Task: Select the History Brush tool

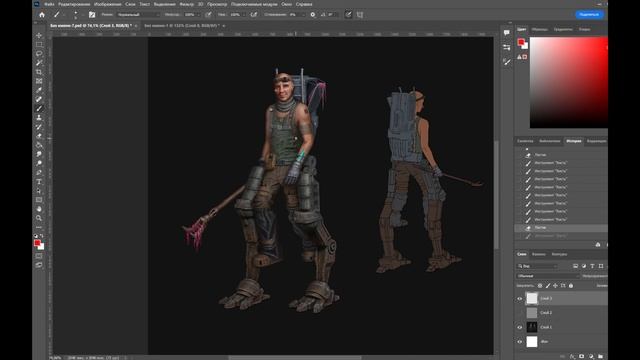Action: (39, 127)
